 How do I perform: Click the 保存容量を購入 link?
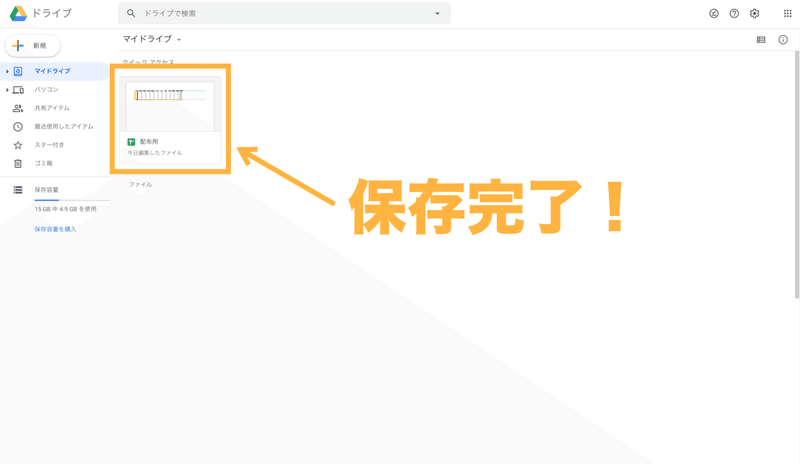55,229
